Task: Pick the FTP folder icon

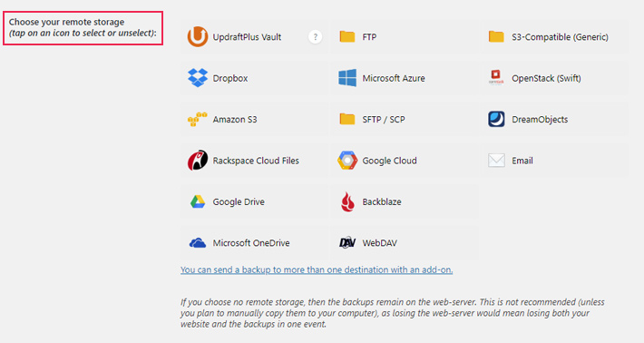Action: pos(347,36)
